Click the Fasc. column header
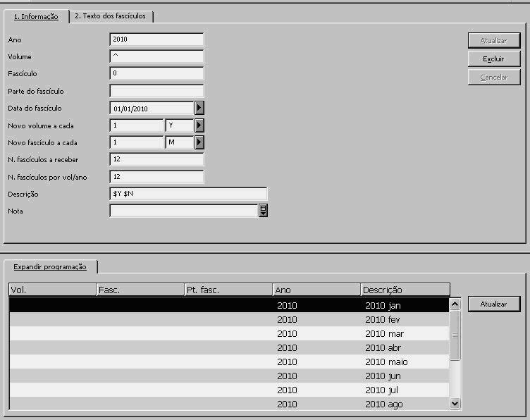Screen dimensions: 530x420 (140, 290)
